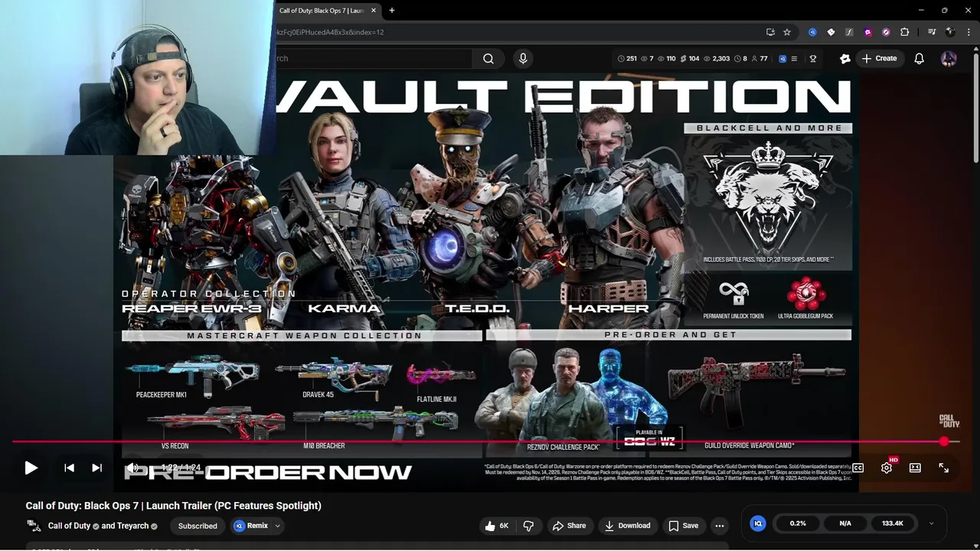Open the Extensions puzzle menu
The width and height of the screenshot is (980, 551).
tap(904, 32)
